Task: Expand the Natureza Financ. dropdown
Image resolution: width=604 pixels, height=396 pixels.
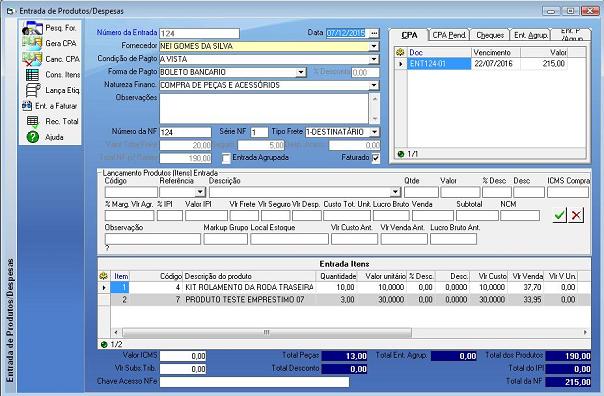Action: coord(374,85)
